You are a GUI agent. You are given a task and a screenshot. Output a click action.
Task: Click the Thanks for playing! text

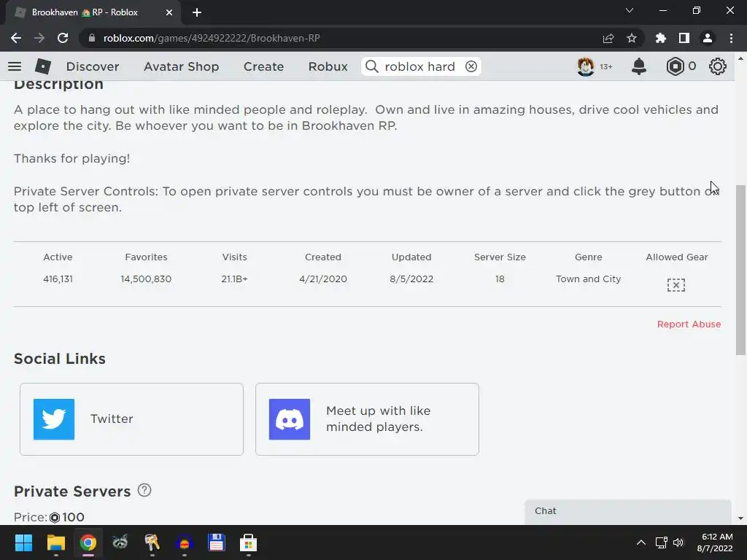(x=72, y=158)
